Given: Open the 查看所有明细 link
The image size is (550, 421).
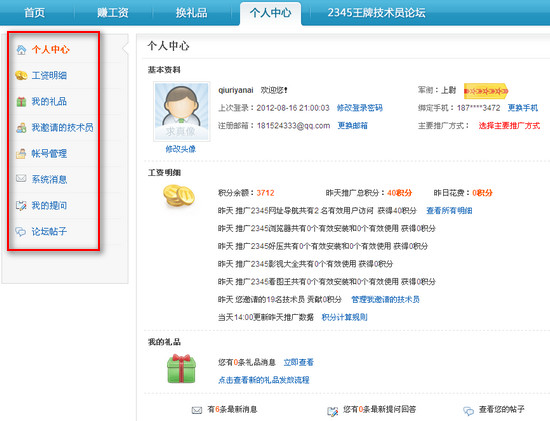Looking at the screenshot, I should pyautogui.click(x=449, y=211).
